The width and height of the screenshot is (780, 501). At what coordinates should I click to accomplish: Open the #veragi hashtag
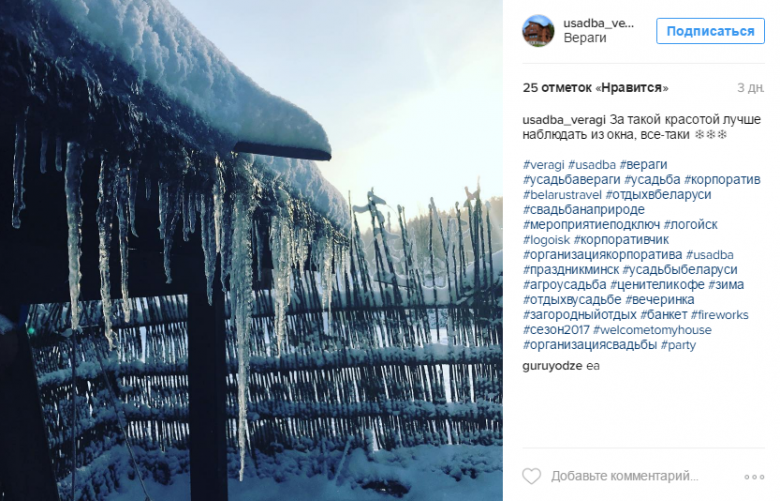point(543,165)
